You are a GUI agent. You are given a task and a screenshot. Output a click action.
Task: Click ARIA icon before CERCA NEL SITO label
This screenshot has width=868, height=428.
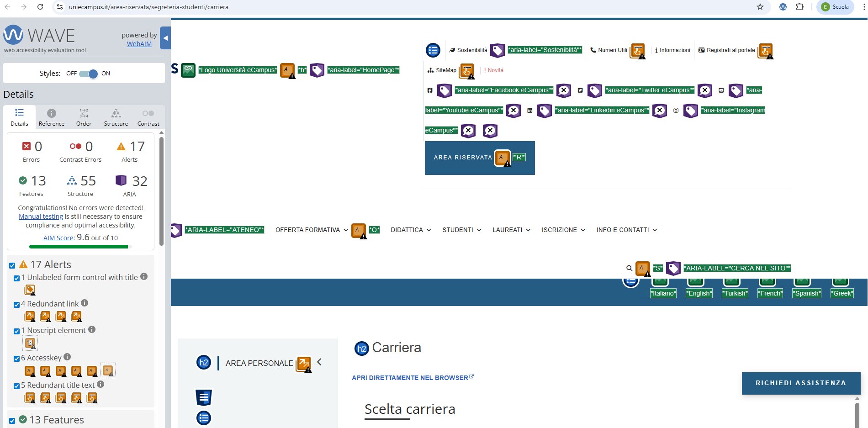[x=673, y=268]
